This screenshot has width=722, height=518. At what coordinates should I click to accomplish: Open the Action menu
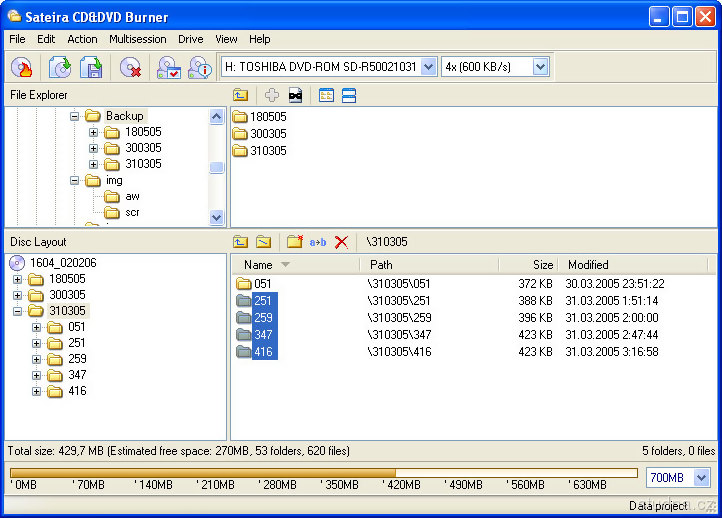(x=82, y=39)
